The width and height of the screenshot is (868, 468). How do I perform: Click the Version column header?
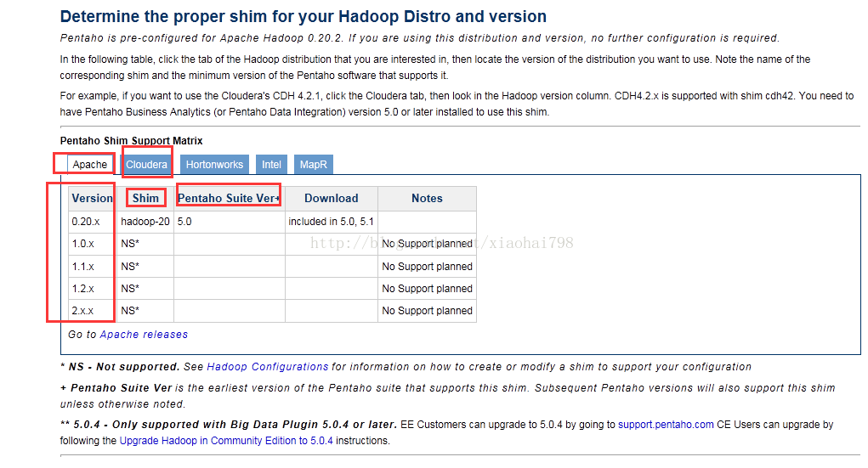point(93,199)
